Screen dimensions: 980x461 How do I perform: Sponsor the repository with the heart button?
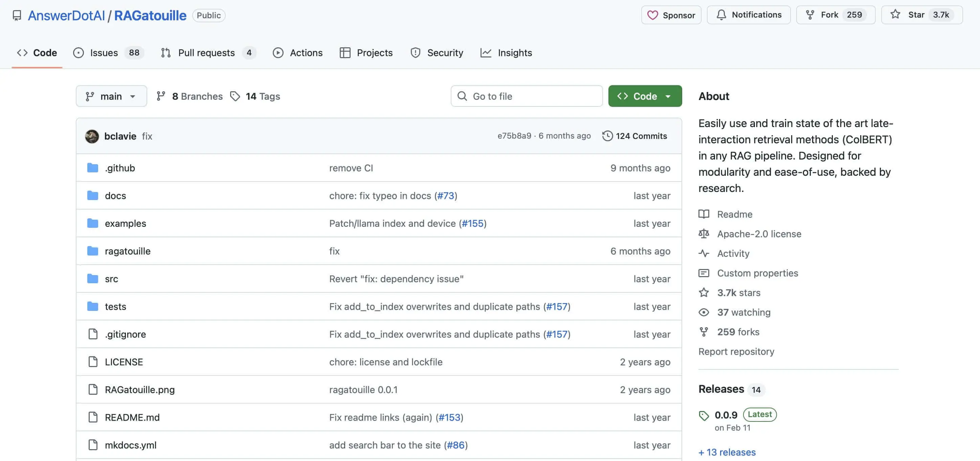[671, 15]
